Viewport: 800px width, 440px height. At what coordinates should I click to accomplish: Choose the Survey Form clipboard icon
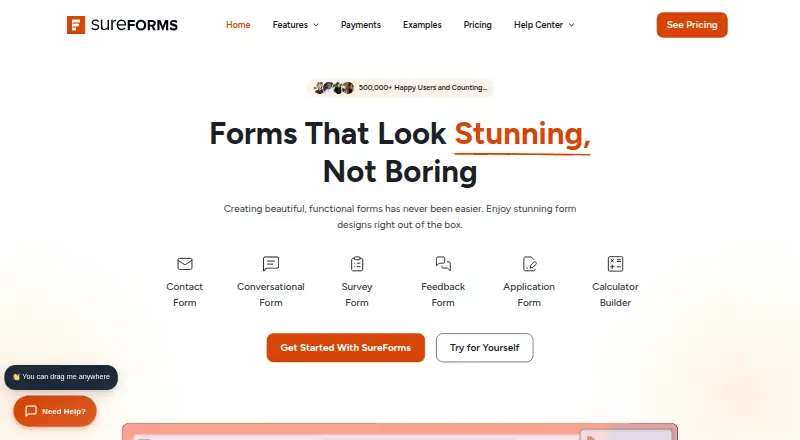pos(357,264)
